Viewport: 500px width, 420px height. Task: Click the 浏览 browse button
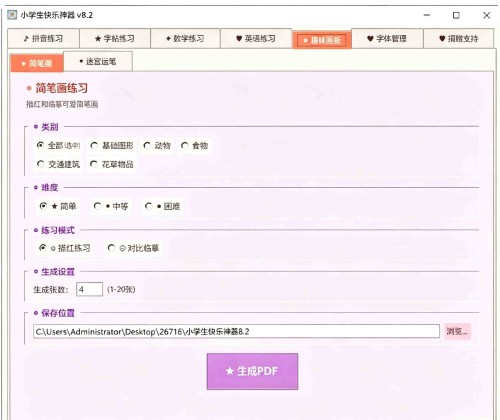(x=457, y=331)
